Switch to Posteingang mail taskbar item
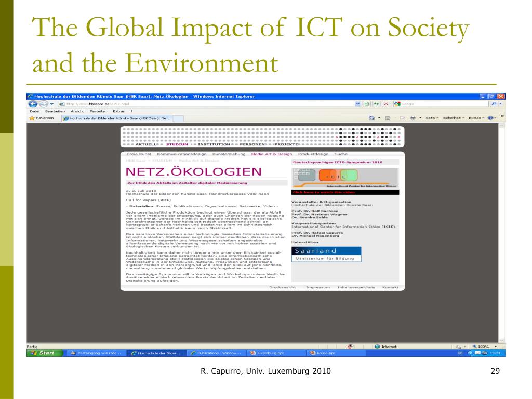The image size is (532, 399). pyautogui.click(x=96, y=353)
